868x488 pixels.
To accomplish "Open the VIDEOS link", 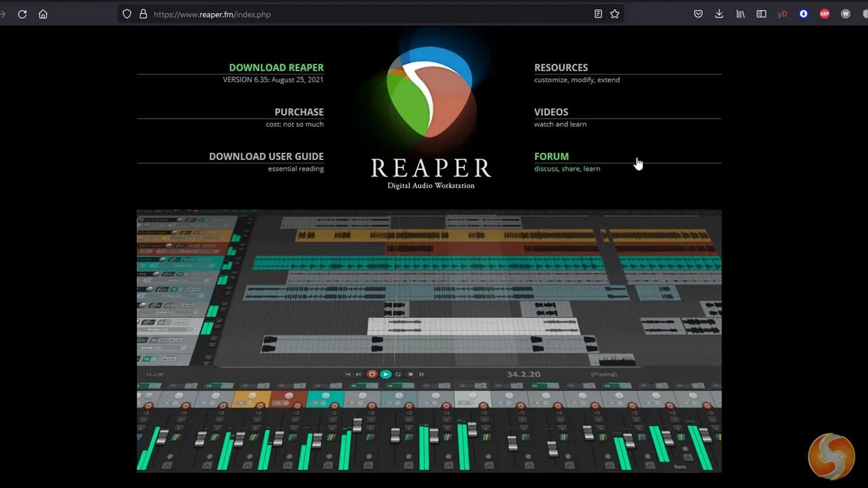I will coord(551,112).
